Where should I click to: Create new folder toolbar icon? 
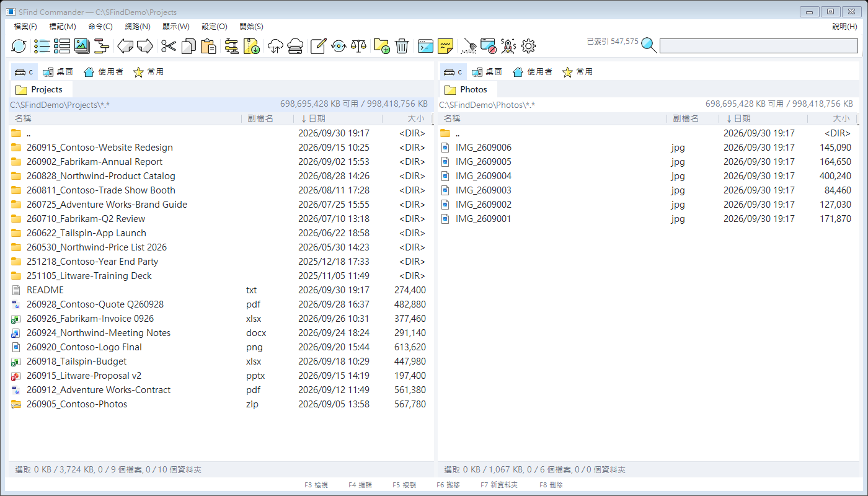[x=382, y=46]
